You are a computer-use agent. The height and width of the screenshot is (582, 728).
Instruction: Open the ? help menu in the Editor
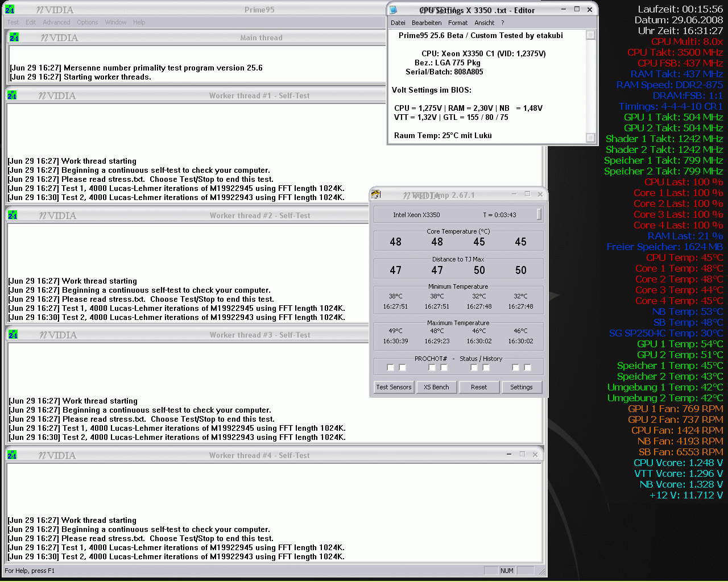[503, 23]
